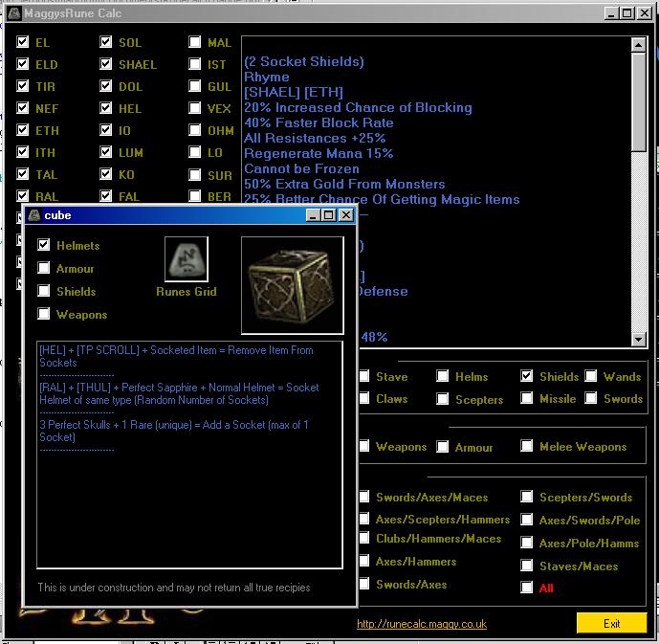
Task: Enable the Melee Weapons checkbox
Action: point(527,447)
